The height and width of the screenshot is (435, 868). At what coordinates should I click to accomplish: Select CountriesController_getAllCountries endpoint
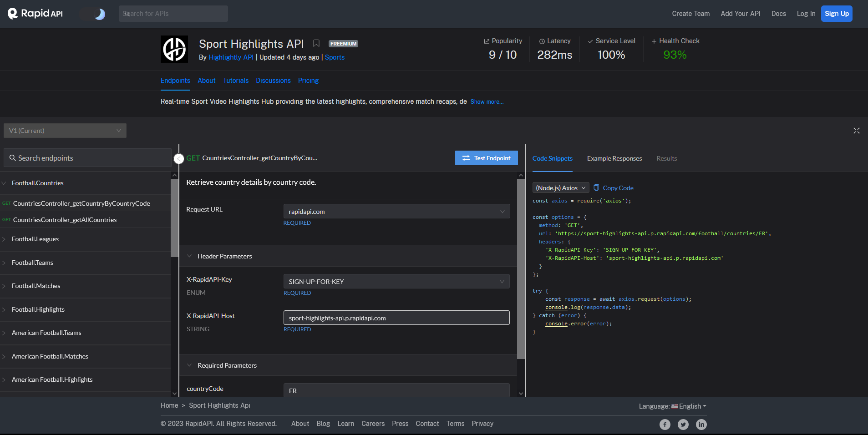(x=85, y=220)
